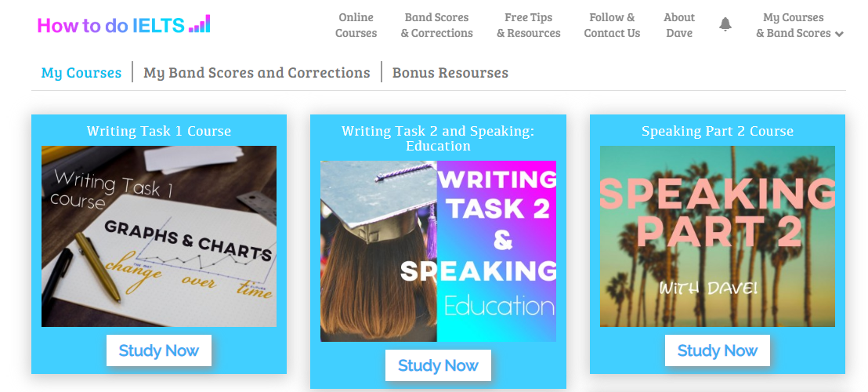Go to Free Tips & Resources
The width and height of the screenshot is (868, 392).
coord(529,25)
